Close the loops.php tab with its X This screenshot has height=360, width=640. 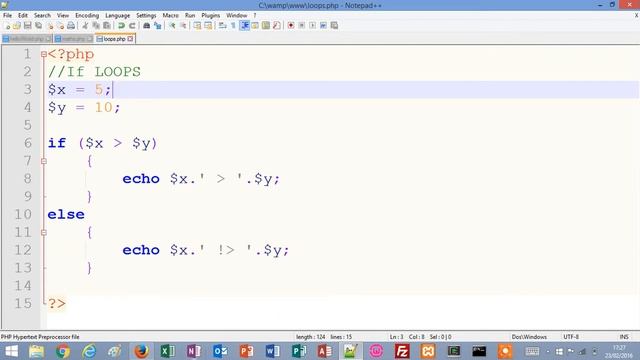click(x=130, y=39)
